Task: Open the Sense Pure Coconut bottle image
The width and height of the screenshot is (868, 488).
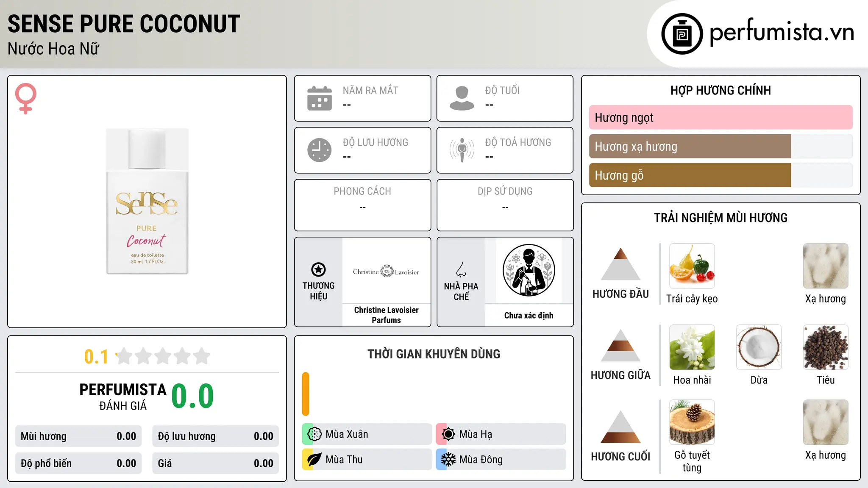Action: point(147,201)
